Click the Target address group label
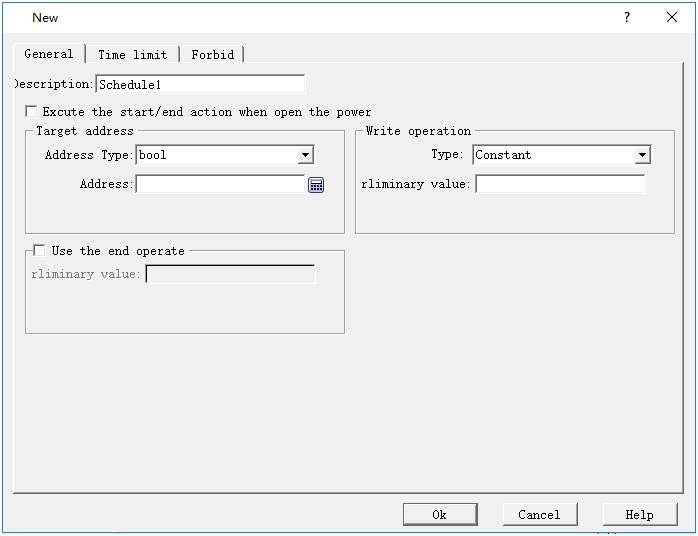The height and width of the screenshot is (536, 698). coord(84,131)
